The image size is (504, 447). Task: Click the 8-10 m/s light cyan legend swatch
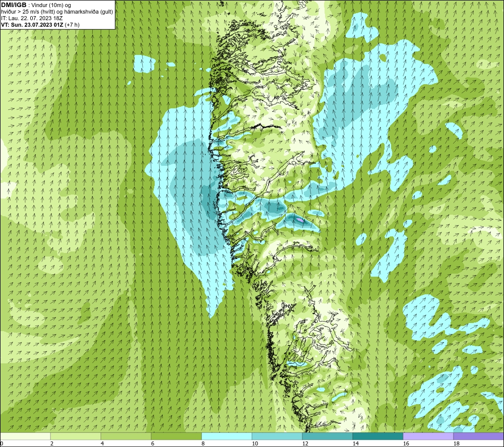point(227,436)
